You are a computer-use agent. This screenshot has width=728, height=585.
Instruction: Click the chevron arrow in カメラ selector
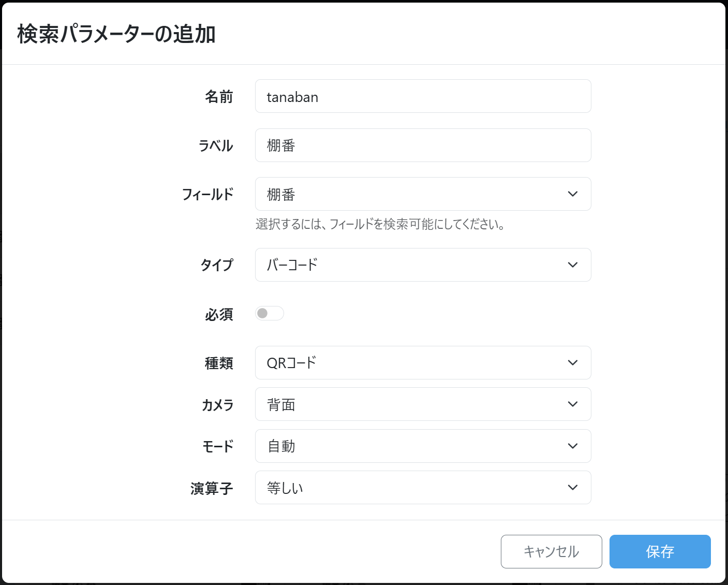[x=572, y=404]
